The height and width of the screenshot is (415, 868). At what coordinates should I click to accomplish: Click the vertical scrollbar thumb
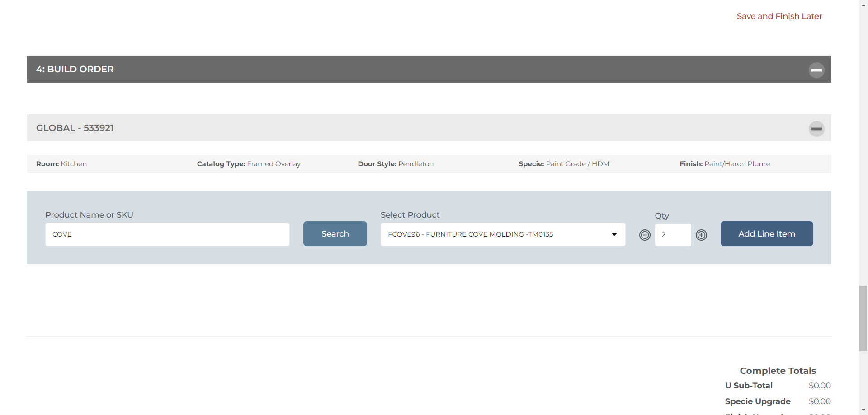tap(863, 318)
